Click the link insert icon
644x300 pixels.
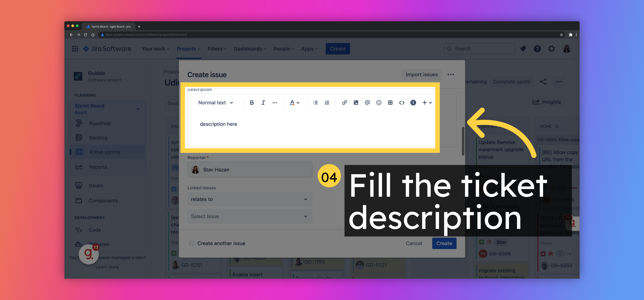[x=344, y=103]
